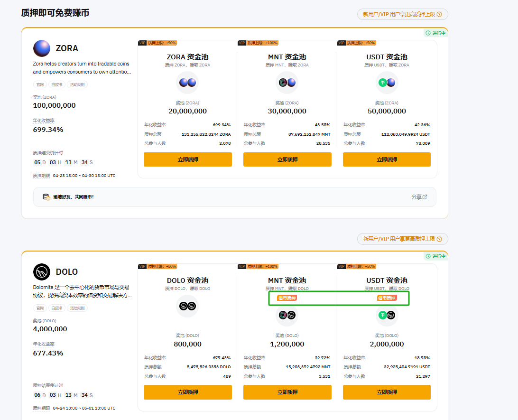Click the ZORA pool paired token icon
518x420 pixels.
[x=188, y=82]
